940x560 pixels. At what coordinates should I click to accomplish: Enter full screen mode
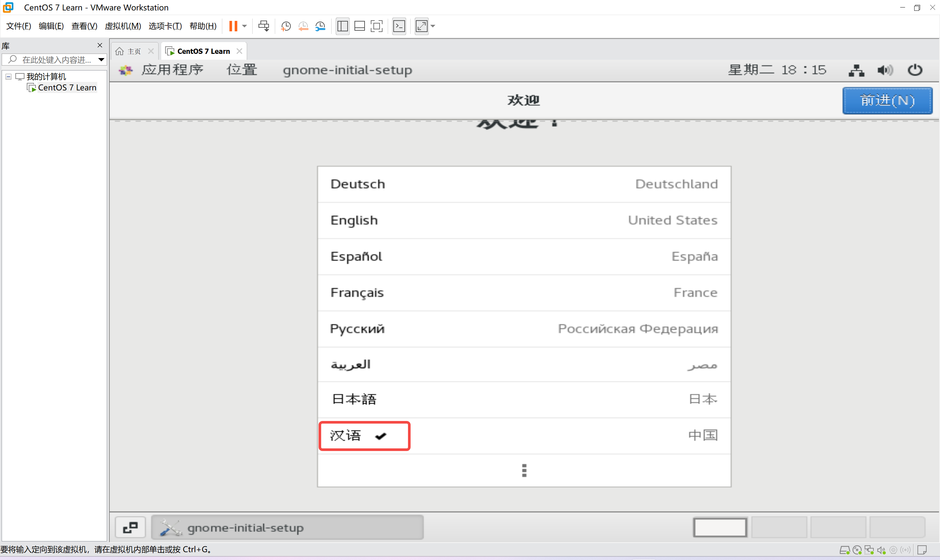377,26
